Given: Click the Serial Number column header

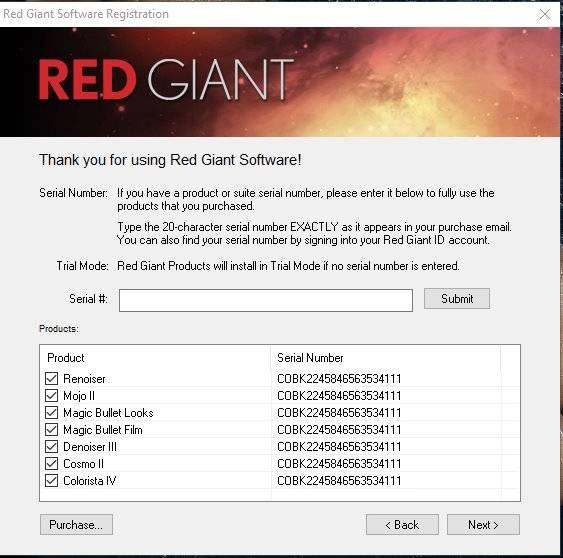Looking at the screenshot, I should [x=310, y=358].
